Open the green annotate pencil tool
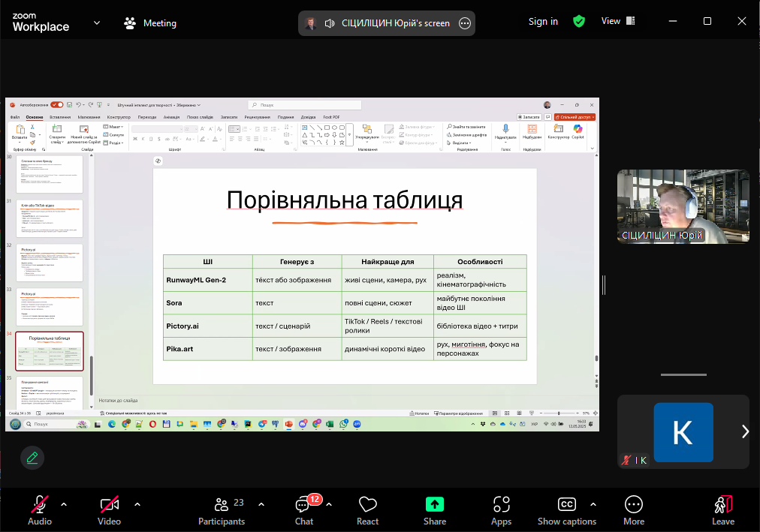This screenshot has width=760, height=532. [32, 458]
